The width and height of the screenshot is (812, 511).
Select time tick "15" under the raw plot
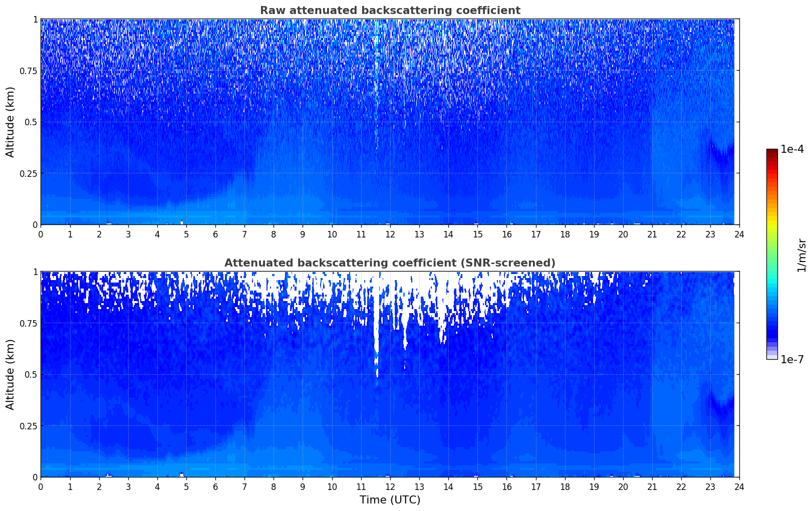tap(477, 234)
